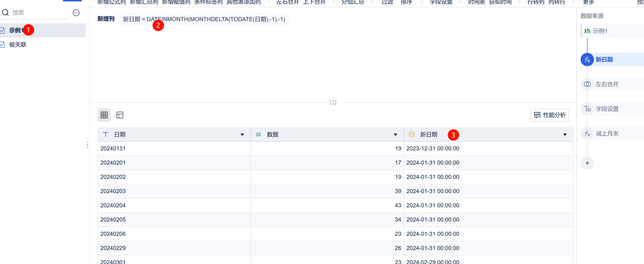Open the 字段设置 step label in flow
The image size is (644, 264).
pos(607,109)
